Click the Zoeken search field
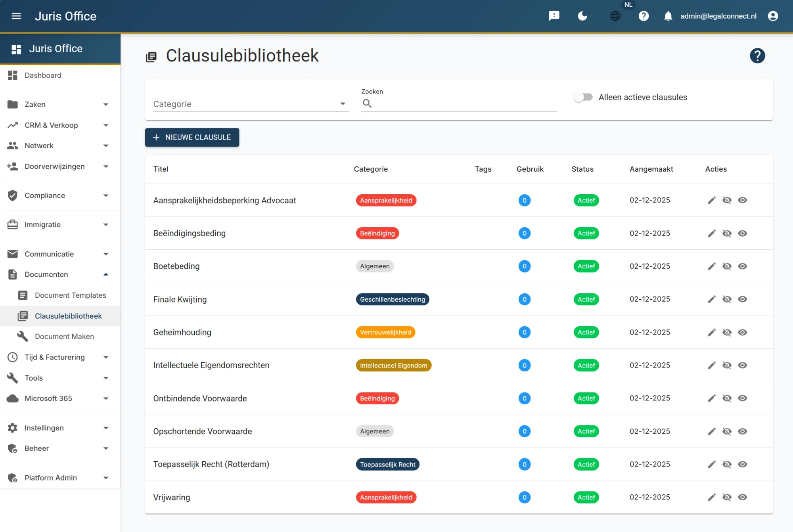 464,104
